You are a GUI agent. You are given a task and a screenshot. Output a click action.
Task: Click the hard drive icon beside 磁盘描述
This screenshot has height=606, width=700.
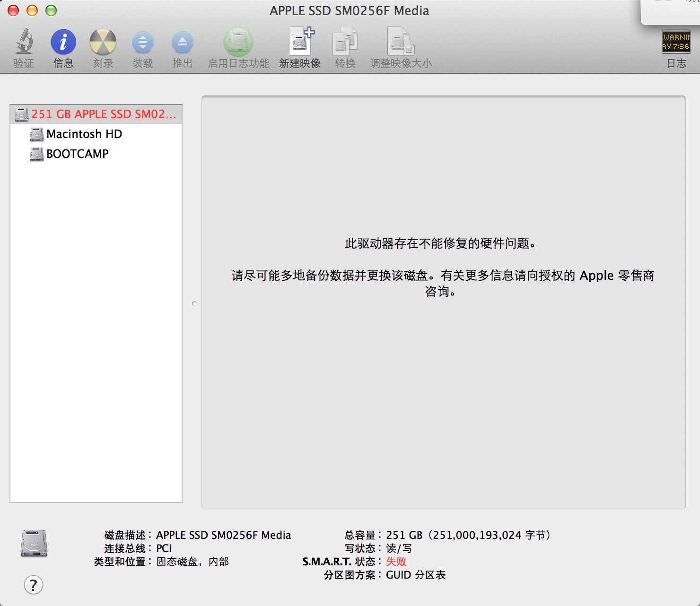pos(34,543)
